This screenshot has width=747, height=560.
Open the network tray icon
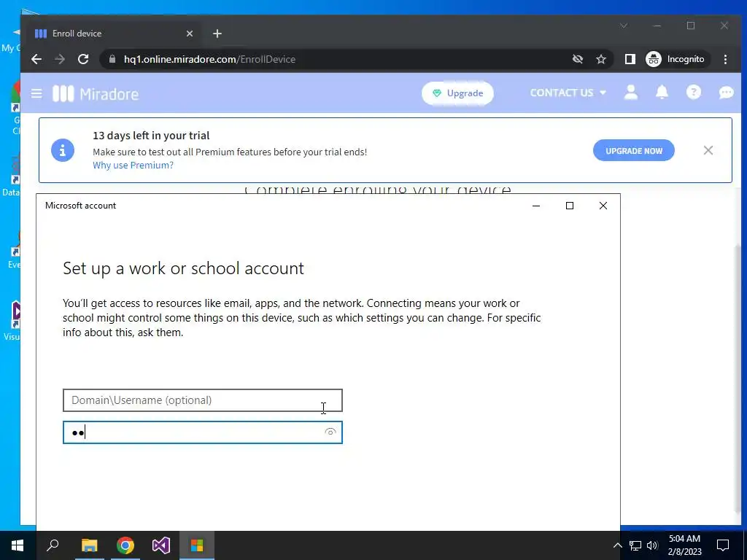point(635,545)
